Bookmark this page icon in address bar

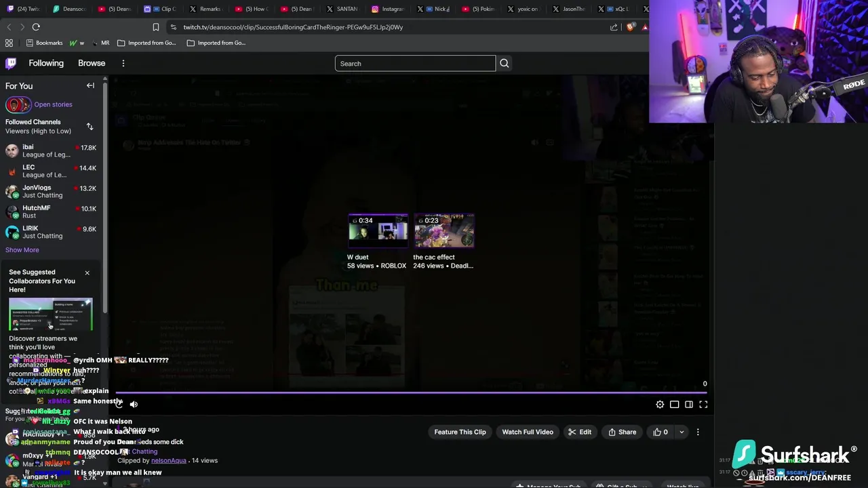click(x=156, y=27)
